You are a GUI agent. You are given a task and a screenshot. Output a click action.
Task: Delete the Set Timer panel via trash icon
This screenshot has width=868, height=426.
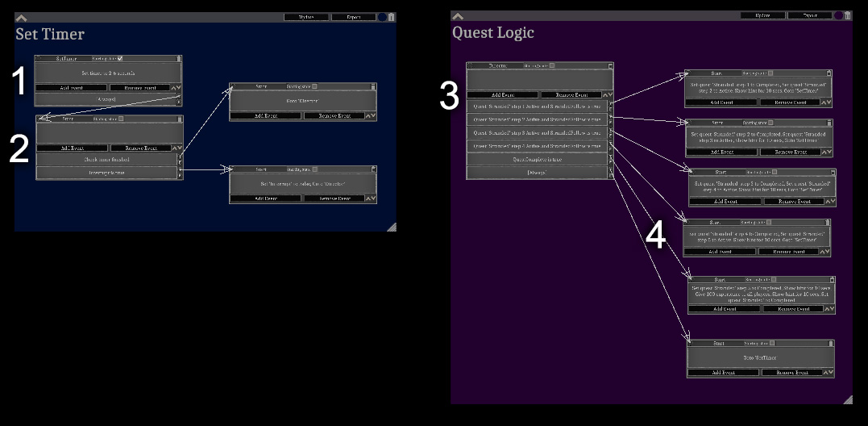392,17
